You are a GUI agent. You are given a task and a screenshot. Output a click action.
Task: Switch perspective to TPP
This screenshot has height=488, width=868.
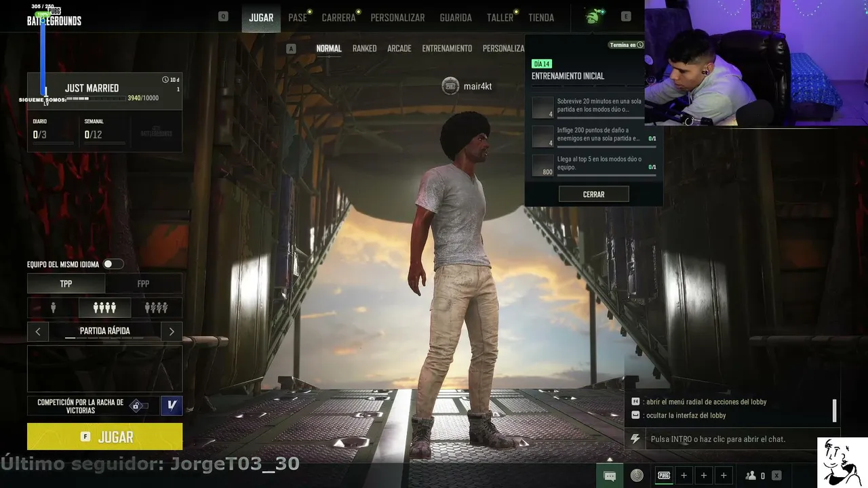66,284
